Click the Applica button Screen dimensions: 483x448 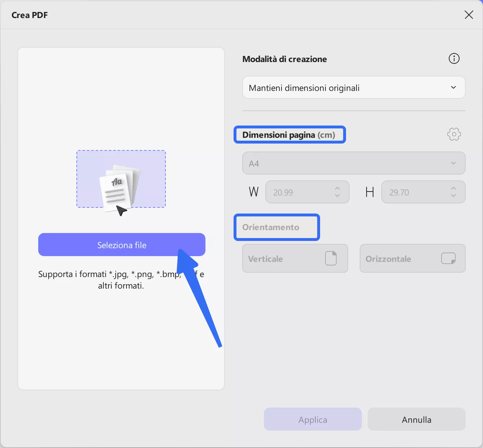(x=313, y=420)
